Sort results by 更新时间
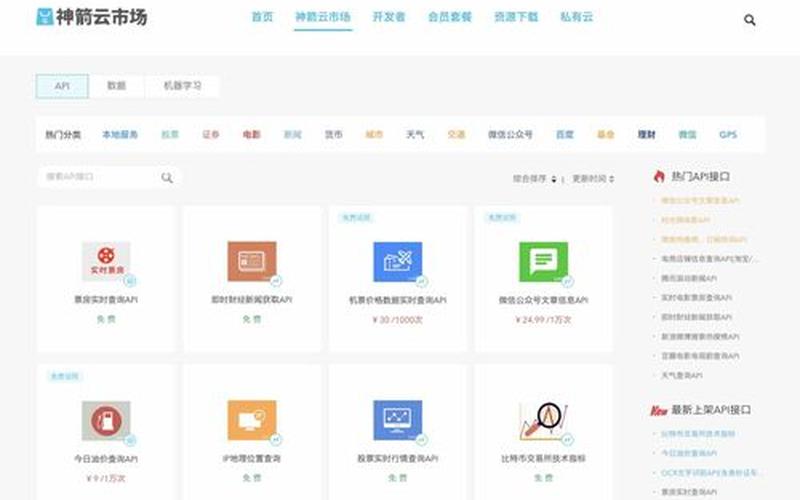Image resolution: width=800 pixels, height=500 pixels. click(593, 179)
